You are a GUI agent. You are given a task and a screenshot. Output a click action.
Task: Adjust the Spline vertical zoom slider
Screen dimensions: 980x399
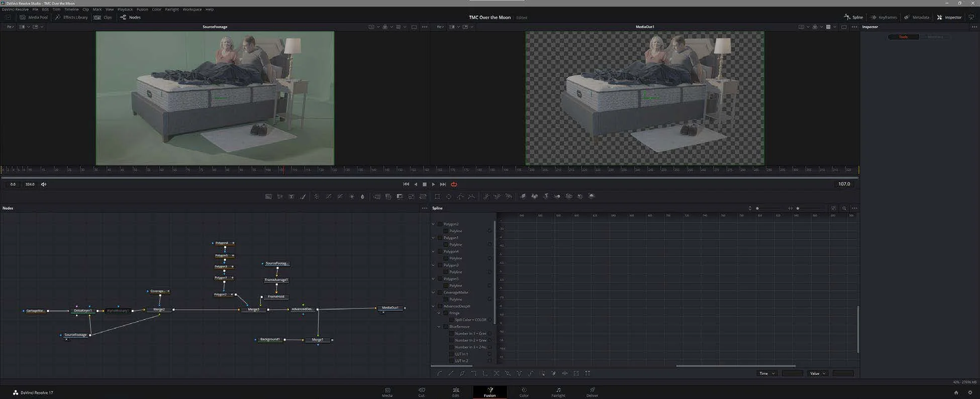(758, 208)
